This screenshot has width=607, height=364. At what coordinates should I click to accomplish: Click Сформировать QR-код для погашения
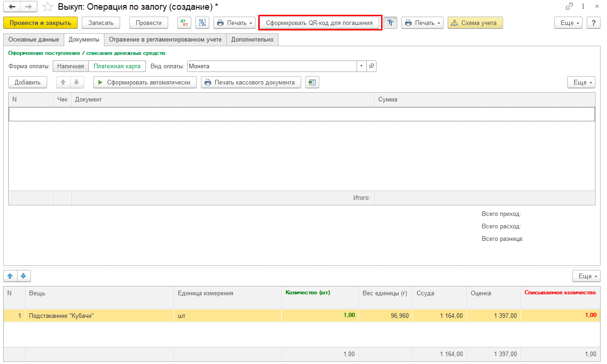[x=319, y=23]
